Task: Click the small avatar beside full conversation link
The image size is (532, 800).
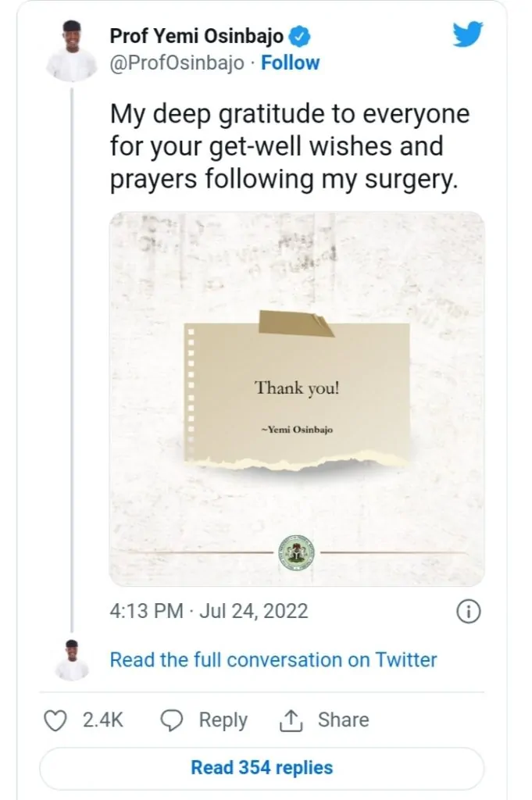Action: [71, 659]
